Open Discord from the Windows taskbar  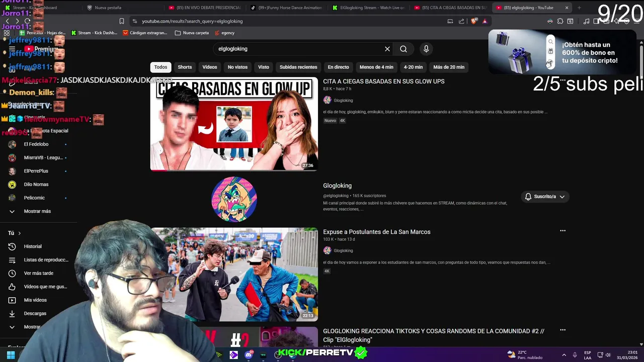coord(249,355)
